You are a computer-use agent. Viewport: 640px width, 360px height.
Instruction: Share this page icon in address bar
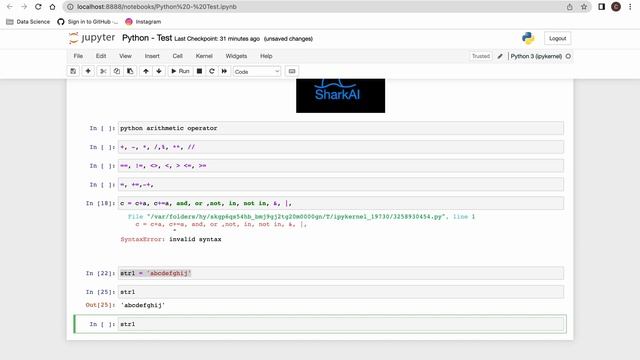point(569,7)
